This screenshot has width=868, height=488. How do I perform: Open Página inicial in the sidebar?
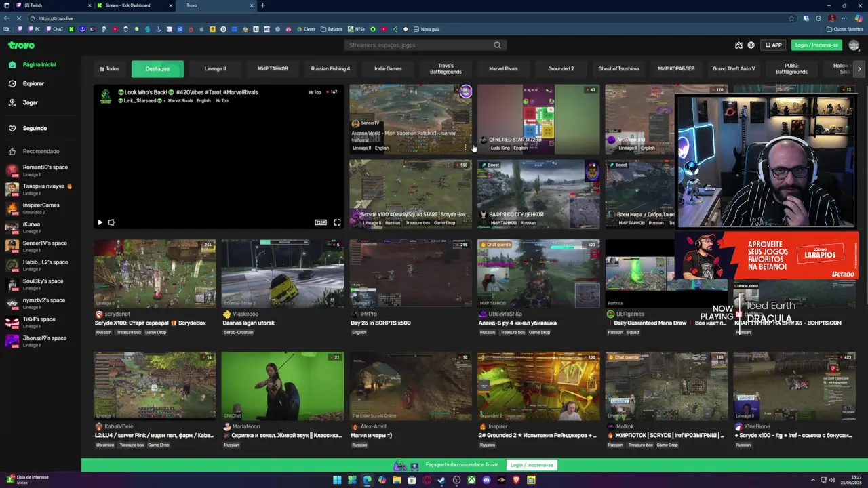(39, 64)
